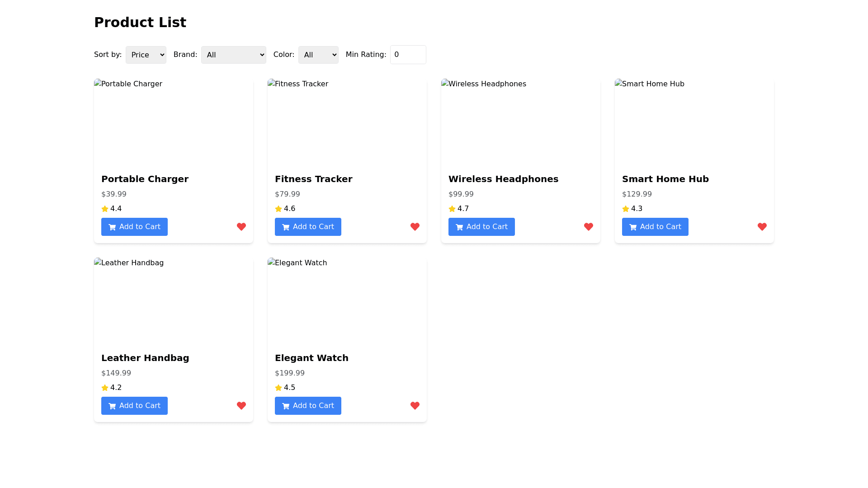Click the Elegant Watch product title

(311, 358)
